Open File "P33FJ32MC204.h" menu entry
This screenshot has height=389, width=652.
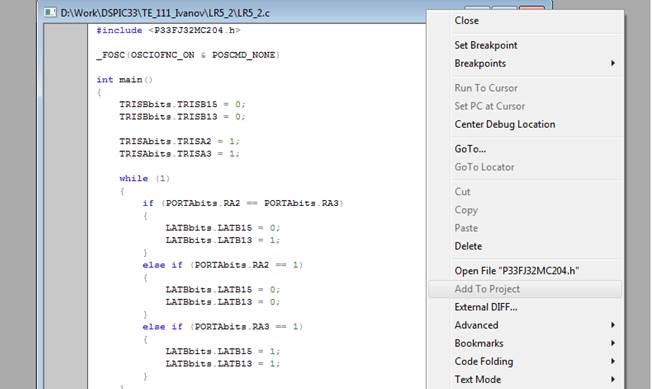[517, 271]
